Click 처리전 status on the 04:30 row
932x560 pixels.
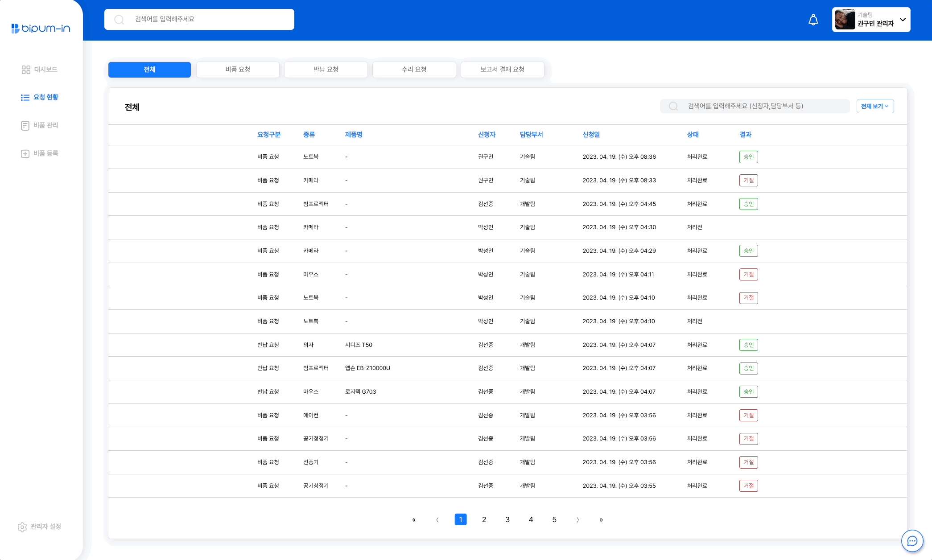pos(695,227)
